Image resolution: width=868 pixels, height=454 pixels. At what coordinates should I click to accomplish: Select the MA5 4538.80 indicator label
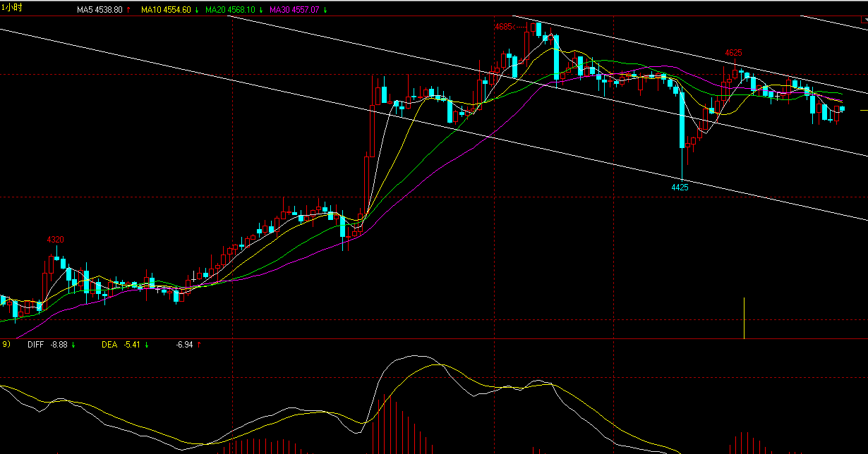[100, 10]
